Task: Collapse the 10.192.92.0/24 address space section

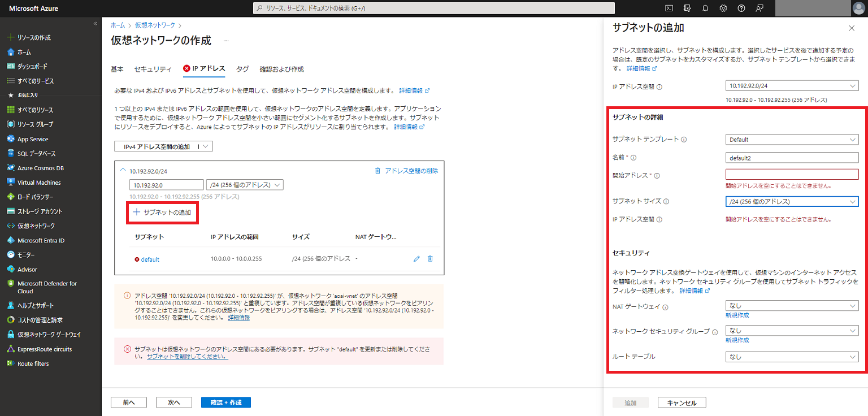Action: pyautogui.click(x=123, y=170)
